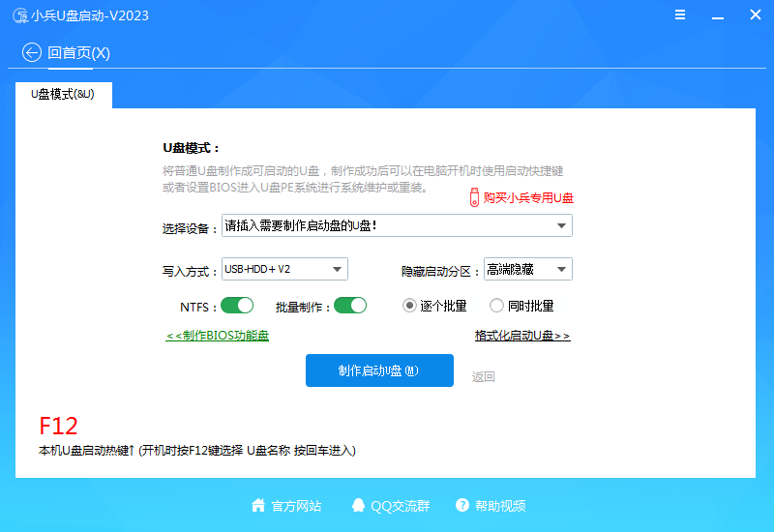Open the 选择设备 device dropdown
The image size is (774, 532).
[x=397, y=225]
